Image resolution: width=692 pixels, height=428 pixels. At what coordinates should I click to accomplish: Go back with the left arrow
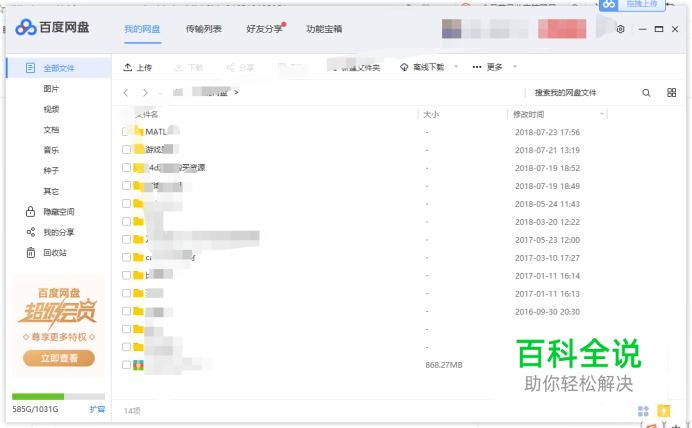[x=126, y=93]
